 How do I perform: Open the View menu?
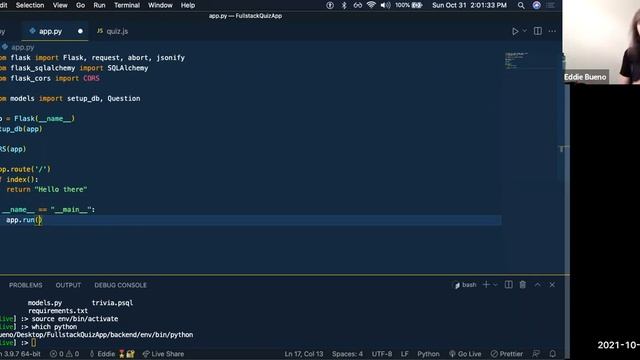pyautogui.click(x=60, y=5)
